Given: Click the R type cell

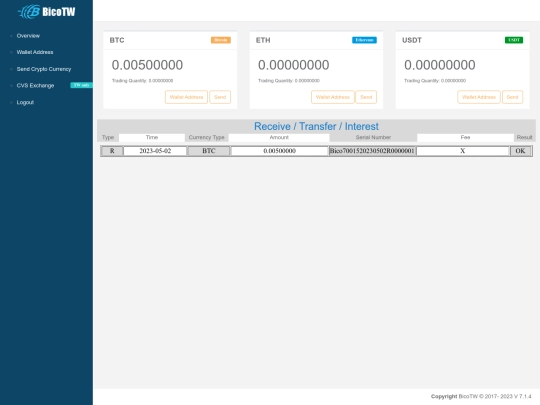Looking at the screenshot, I should [x=112, y=151].
